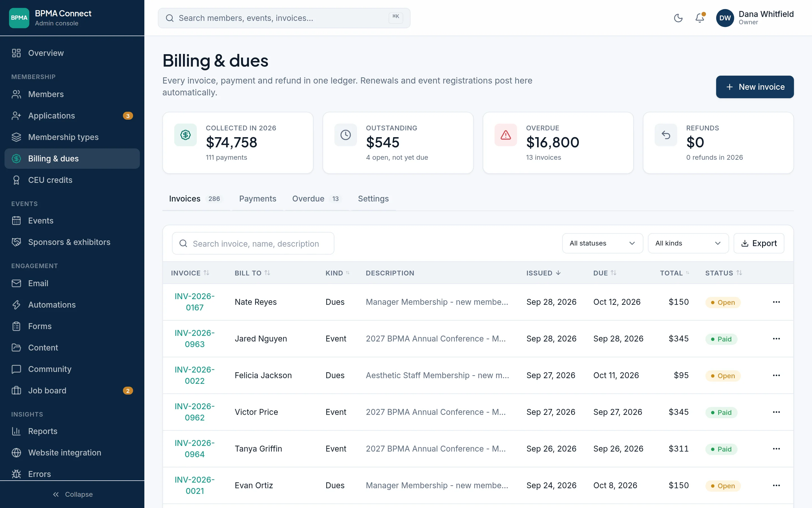Open Membership types page
This screenshot has width=812, height=508.
[x=72, y=137]
